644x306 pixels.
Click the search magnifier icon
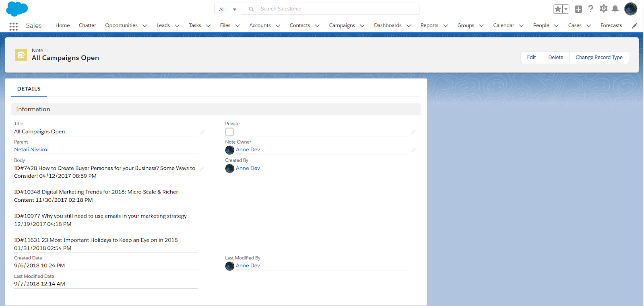pyautogui.click(x=251, y=9)
